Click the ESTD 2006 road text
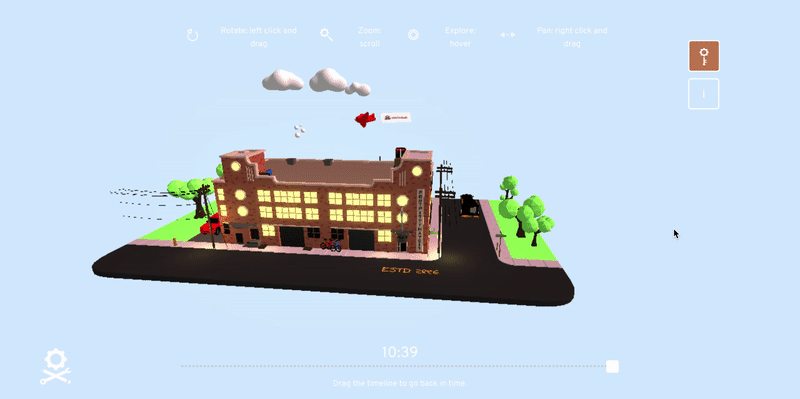This screenshot has width=800, height=399. (410, 270)
